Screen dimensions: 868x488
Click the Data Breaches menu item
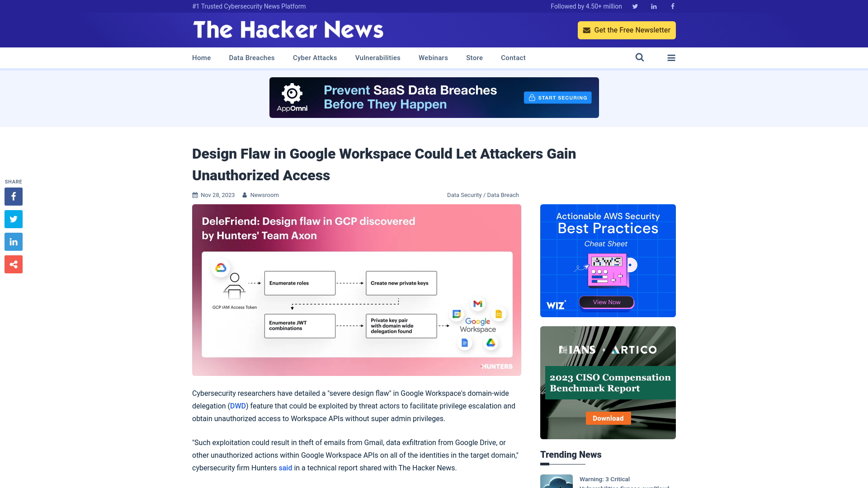pos(251,57)
